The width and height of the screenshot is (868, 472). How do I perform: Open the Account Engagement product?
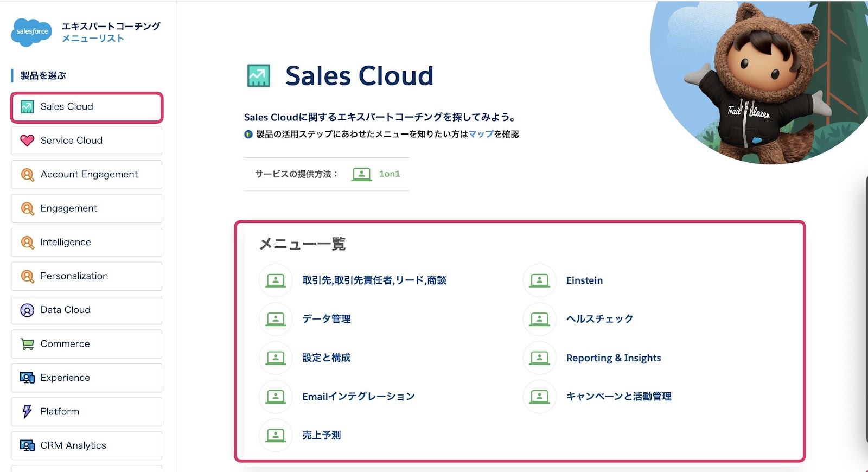[x=87, y=175]
